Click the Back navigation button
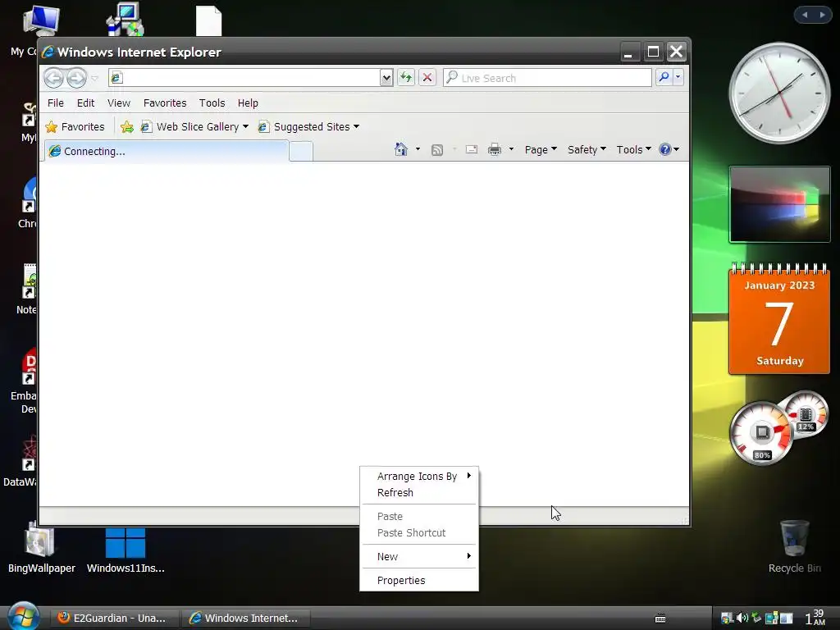Image resolution: width=840 pixels, height=630 pixels. [x=53, y=78]
